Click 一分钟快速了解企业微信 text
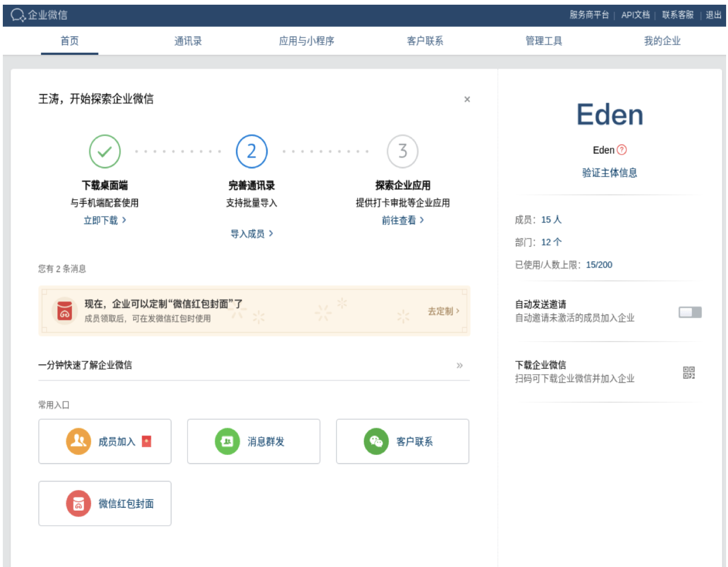 [x=85, y=365]
